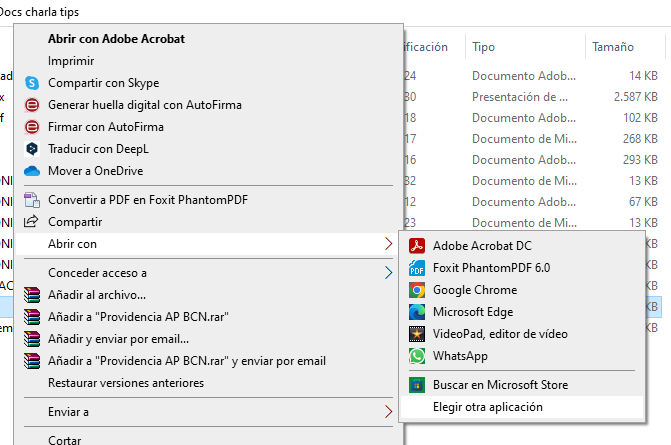Expand the Conceder acceso a submenu arrow
This screenshot has width=671, height=445.
pos(388,273)
